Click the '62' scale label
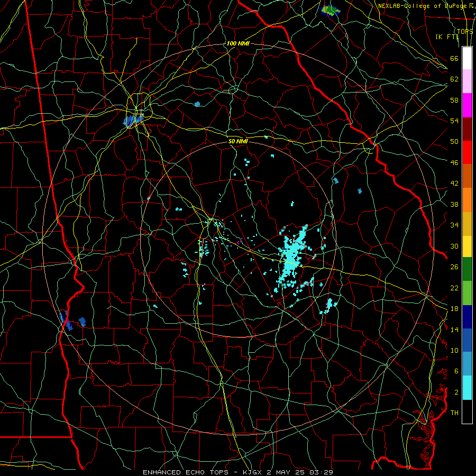 454,79
